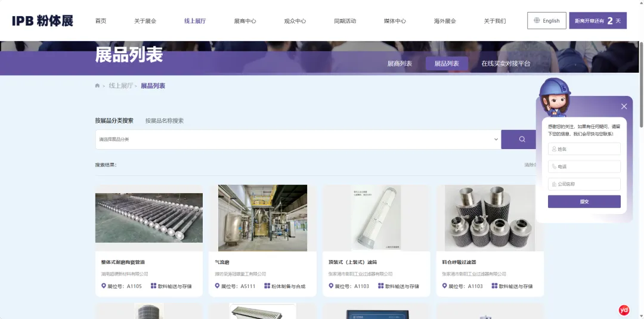This screenshot has height=319, width=644.
Task: Click the dropdown chevron arrow in category selector
Action: point(496,139)
